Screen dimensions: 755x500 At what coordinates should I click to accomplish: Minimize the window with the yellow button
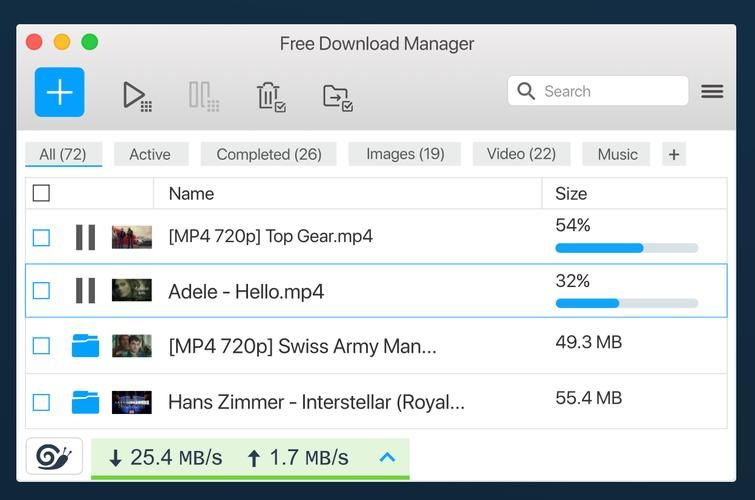point(62,42)
